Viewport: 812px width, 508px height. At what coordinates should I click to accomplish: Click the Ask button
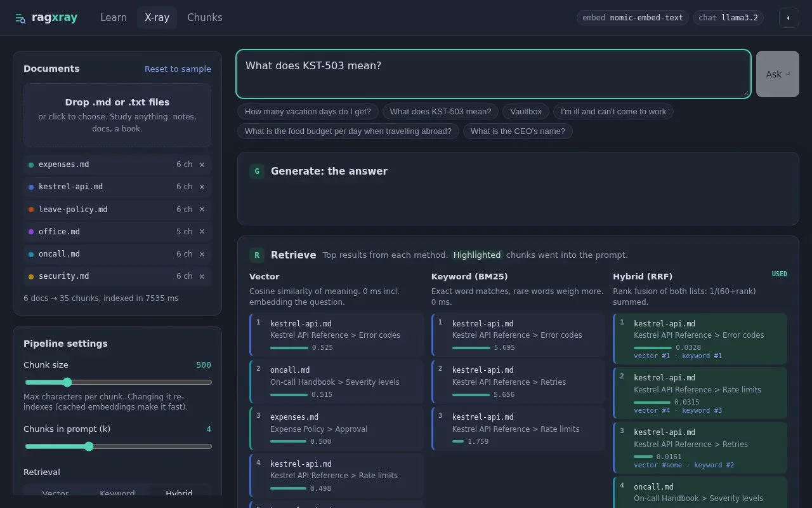click(x=777, y=74)
